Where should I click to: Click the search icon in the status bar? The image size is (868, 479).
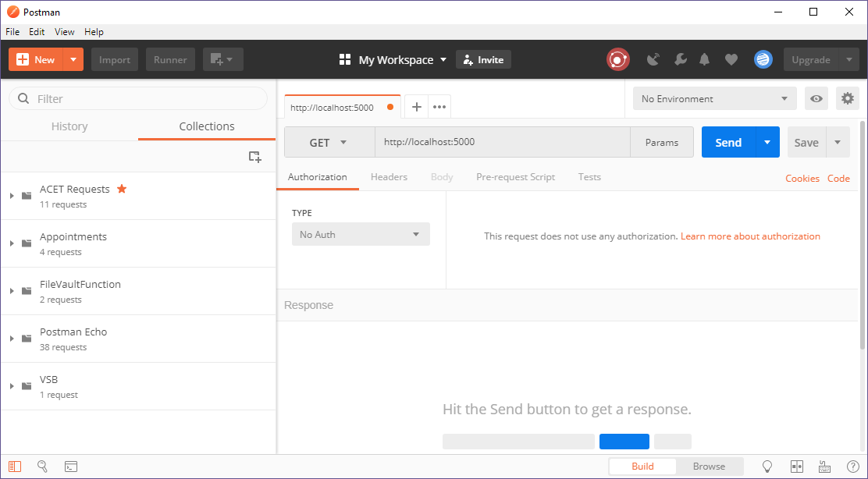tap(43, 466)
